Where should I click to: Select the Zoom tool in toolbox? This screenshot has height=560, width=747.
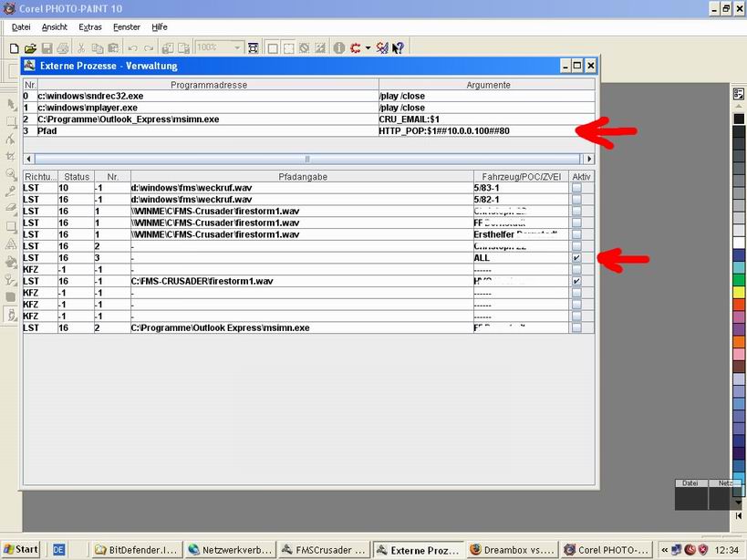[11, 173]
